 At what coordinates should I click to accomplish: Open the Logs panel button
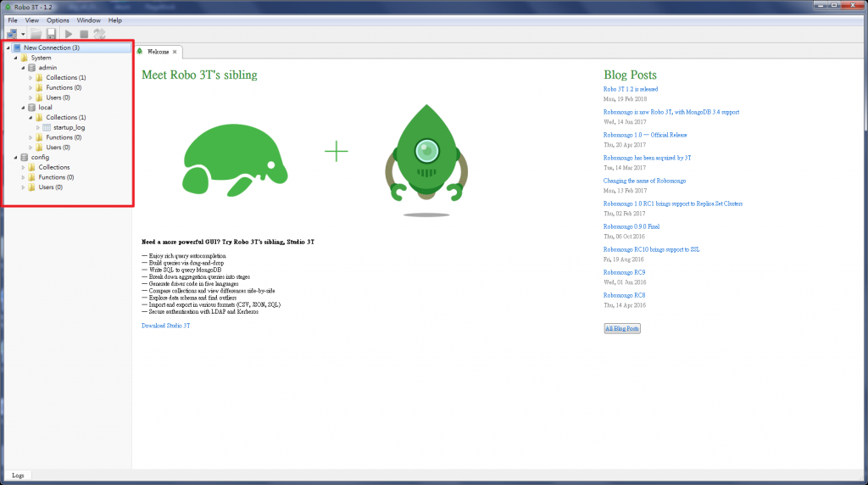pyautogui.click(x=18, y=476)
